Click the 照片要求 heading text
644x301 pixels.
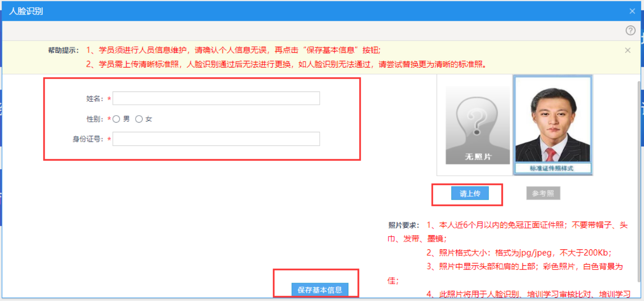(x=403, y=225)
